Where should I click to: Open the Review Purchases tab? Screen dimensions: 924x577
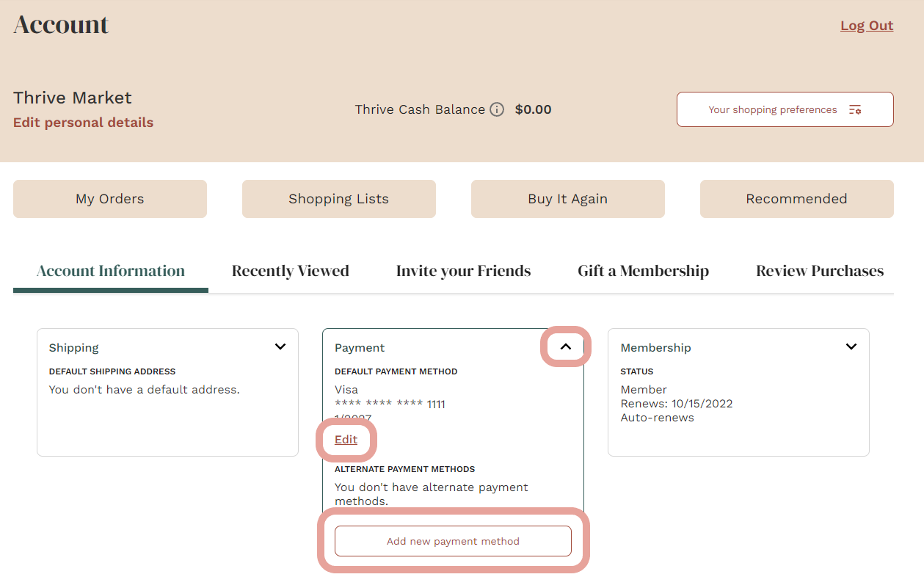click(x=818, y=270)
